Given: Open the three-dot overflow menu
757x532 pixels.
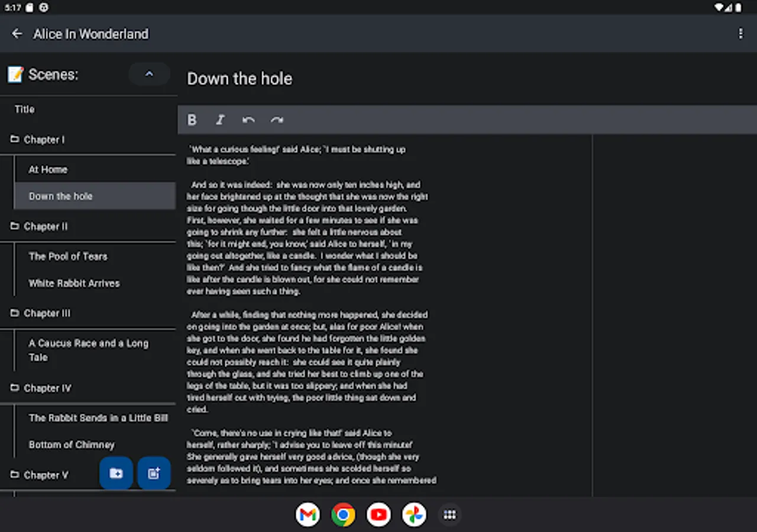Looking at the screenshot, I should (x=740, y=34).
